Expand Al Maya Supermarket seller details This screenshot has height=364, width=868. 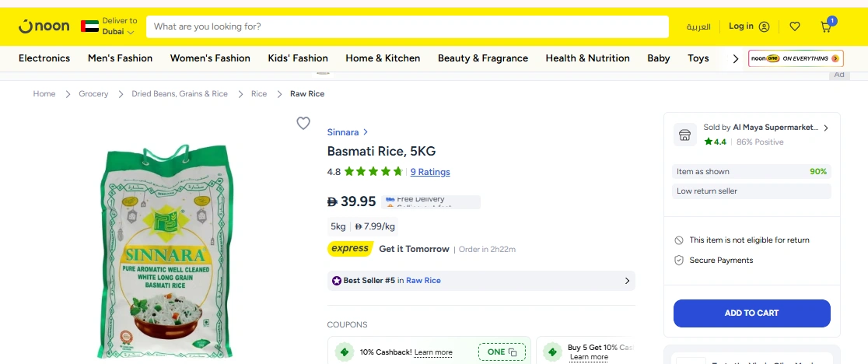[x=825, y=128]
